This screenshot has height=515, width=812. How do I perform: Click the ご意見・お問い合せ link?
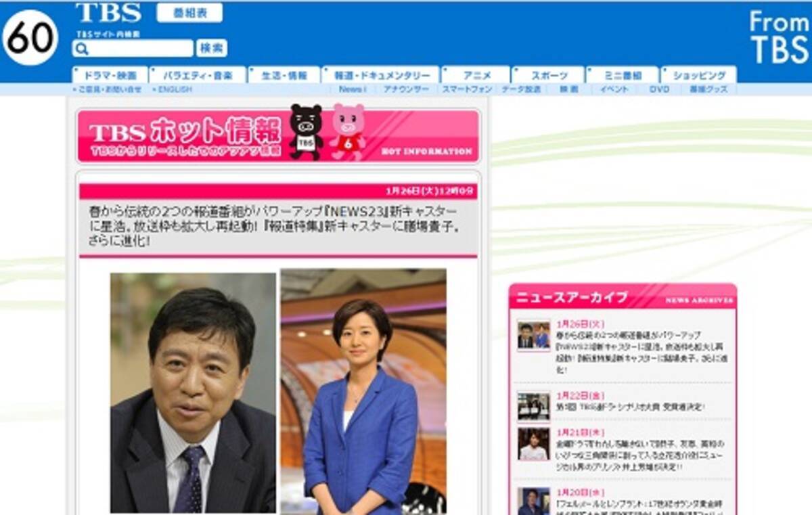[x=108, y=89]
